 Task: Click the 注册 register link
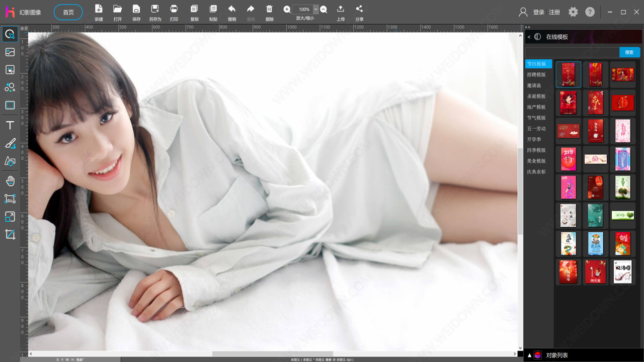[554, 12]
